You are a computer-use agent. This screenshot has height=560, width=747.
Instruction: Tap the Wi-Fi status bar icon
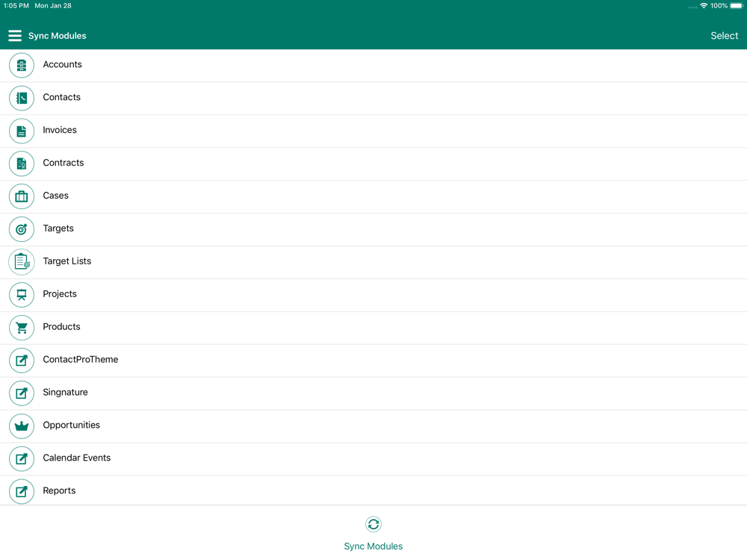[704, 6]
